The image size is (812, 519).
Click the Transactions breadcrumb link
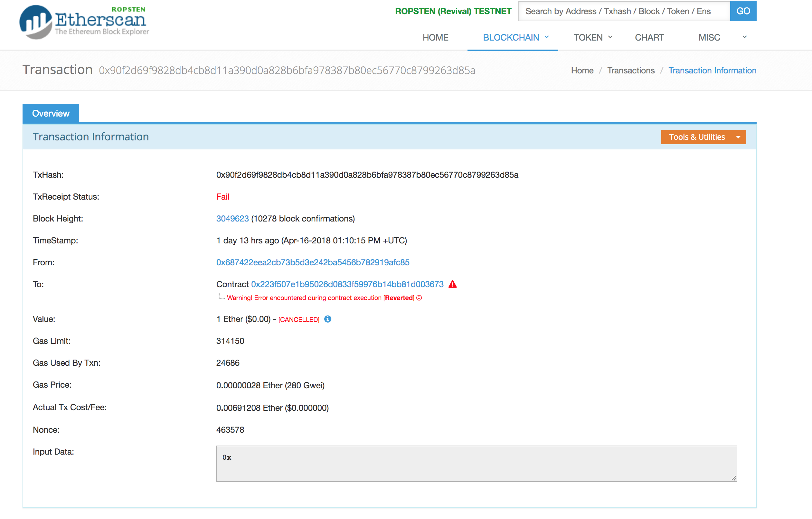(631, 71)
